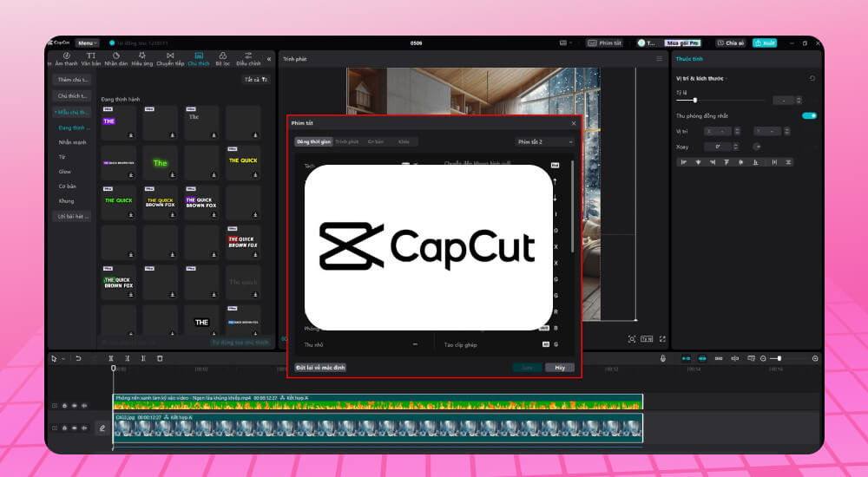Align to bottom in properties panel
Screen dimensions: 868x477
pyautogui.click(x=756, y=162)
